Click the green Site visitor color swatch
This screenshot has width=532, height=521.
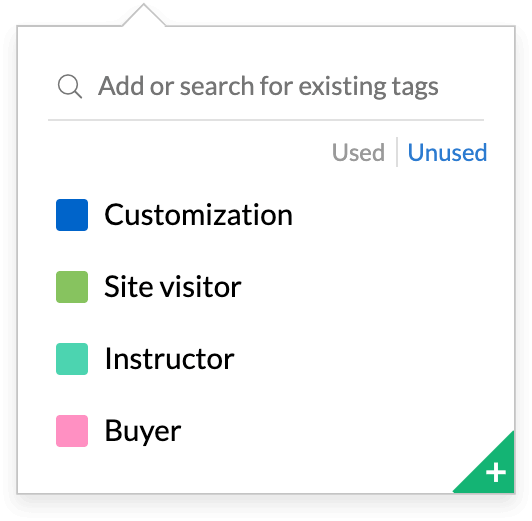point(72,287)
